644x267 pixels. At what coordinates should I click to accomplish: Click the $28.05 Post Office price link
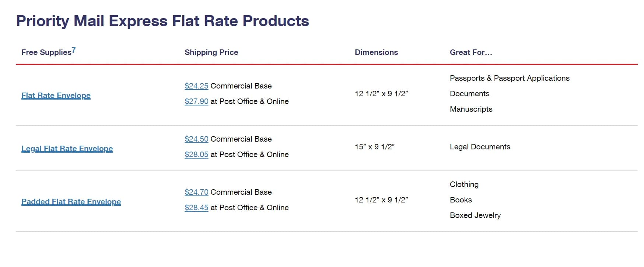coord(196,155)
